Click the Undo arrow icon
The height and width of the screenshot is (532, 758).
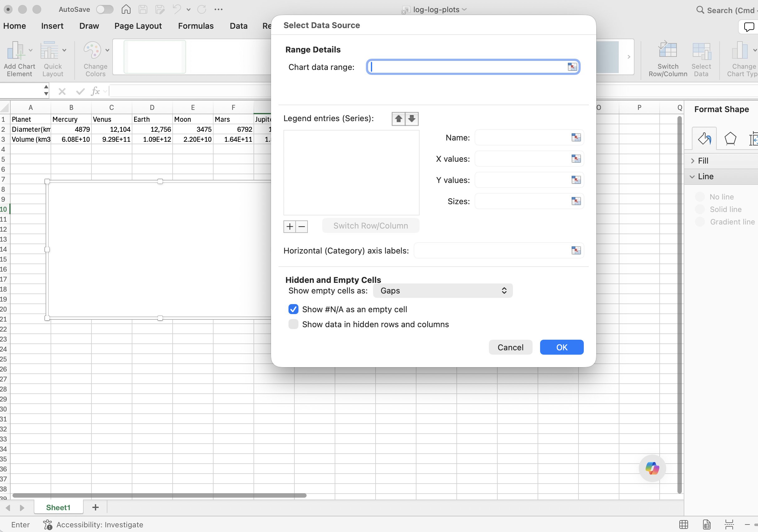pyautogui.click(x=177, y=9)
